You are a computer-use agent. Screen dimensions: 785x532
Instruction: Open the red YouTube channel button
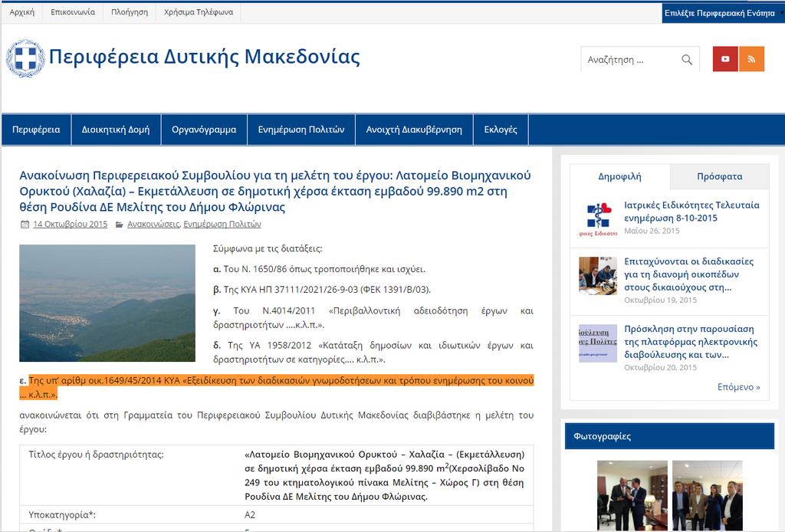(725, 59)
